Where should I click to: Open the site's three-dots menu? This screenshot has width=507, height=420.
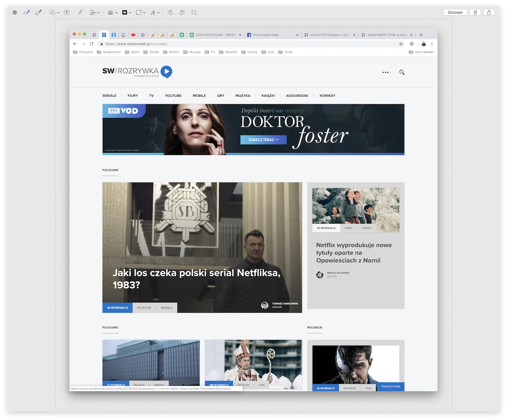385,72
